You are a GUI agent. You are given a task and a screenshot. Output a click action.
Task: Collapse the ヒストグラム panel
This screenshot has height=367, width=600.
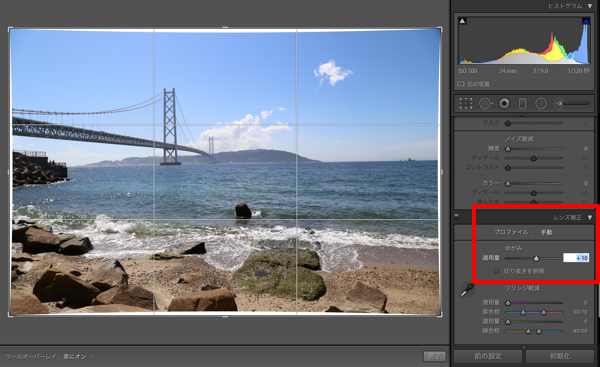(590, 6)
